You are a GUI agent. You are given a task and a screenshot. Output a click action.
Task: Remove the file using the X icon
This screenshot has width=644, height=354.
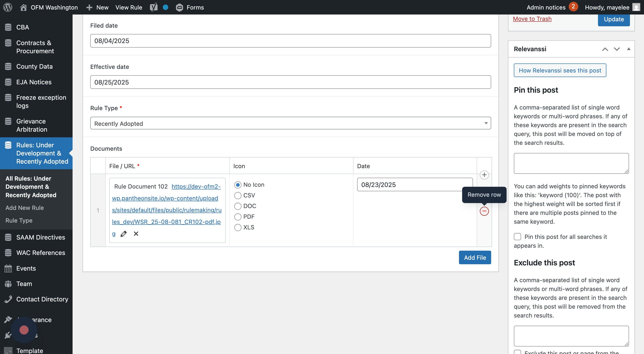click(136, 234)
